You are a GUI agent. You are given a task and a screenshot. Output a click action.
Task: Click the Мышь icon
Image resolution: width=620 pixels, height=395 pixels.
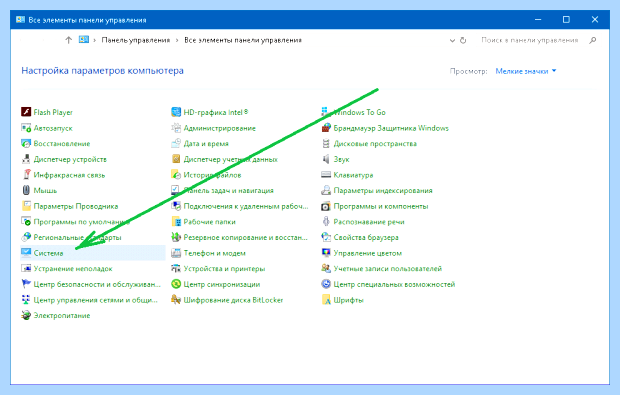26,190
